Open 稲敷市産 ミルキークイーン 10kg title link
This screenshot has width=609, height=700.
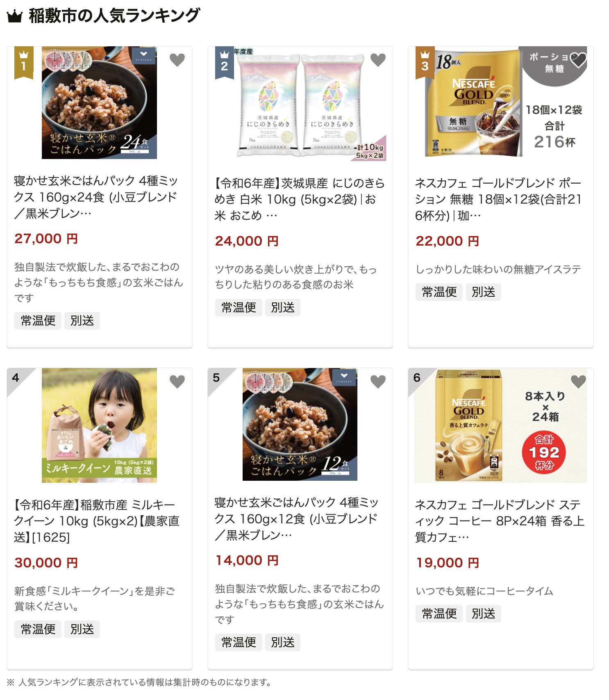point(97,521)
